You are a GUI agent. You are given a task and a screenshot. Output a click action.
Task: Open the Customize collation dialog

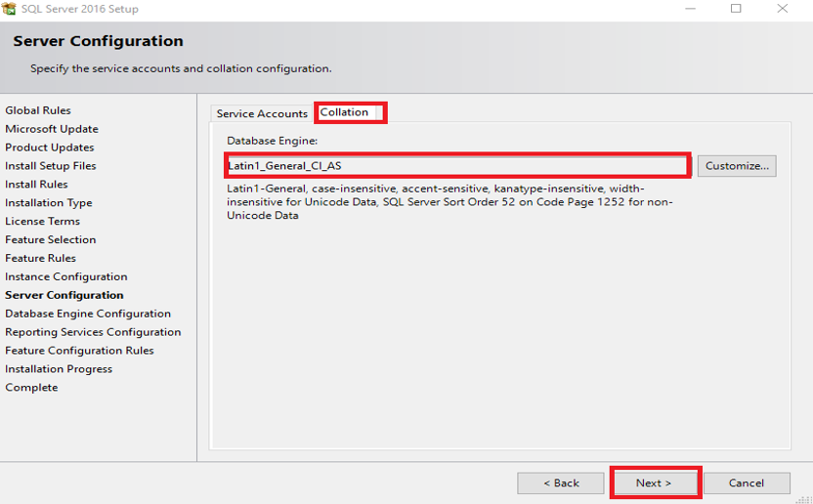[738, 166]
